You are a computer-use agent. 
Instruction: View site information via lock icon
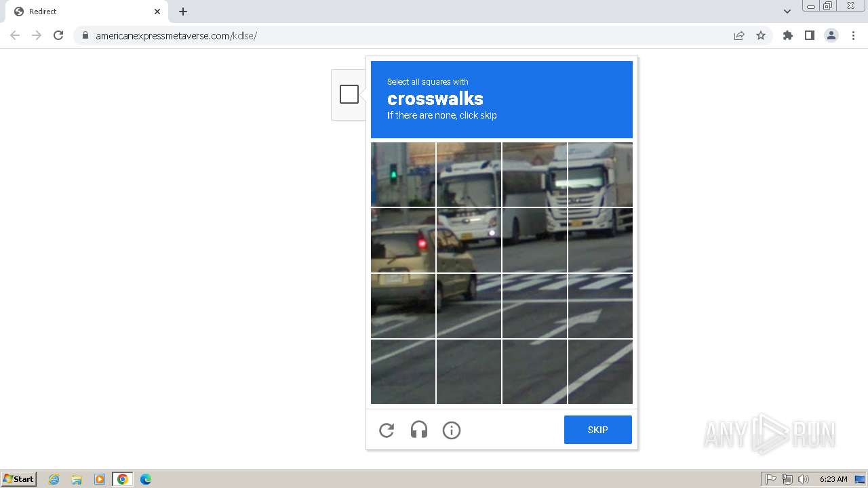pyautogui.click(x=85, y=35)
